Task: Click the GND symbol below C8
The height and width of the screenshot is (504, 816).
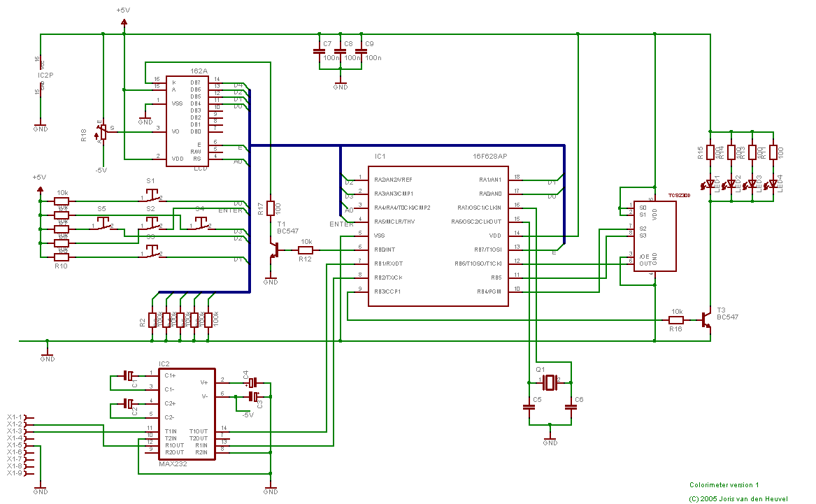Action: coord(341,85)
